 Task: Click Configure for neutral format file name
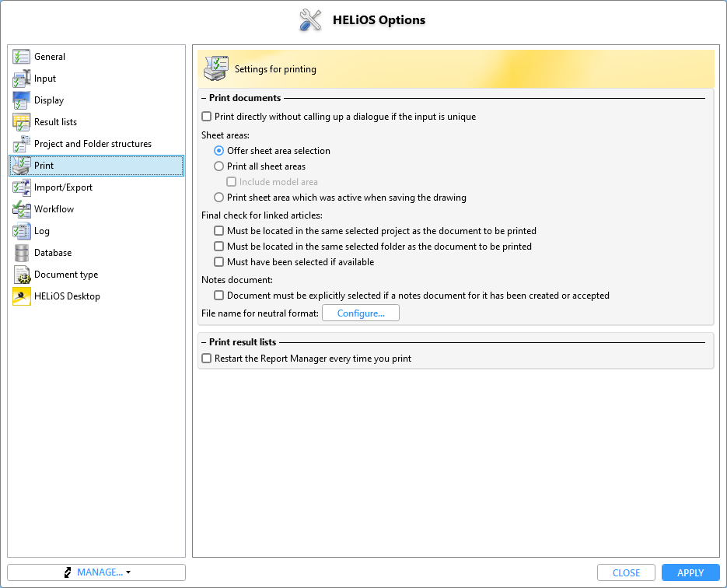361,313
